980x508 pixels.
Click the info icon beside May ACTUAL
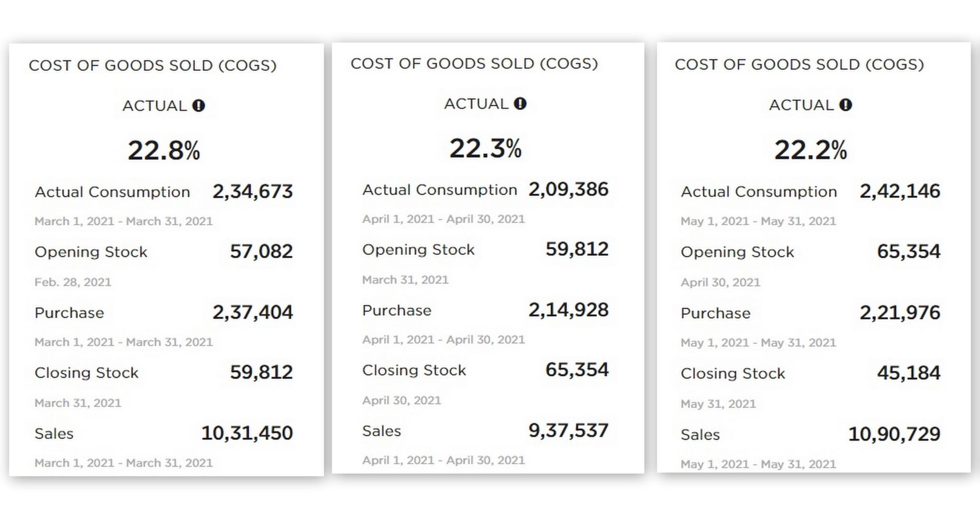(x=846, y=105)
